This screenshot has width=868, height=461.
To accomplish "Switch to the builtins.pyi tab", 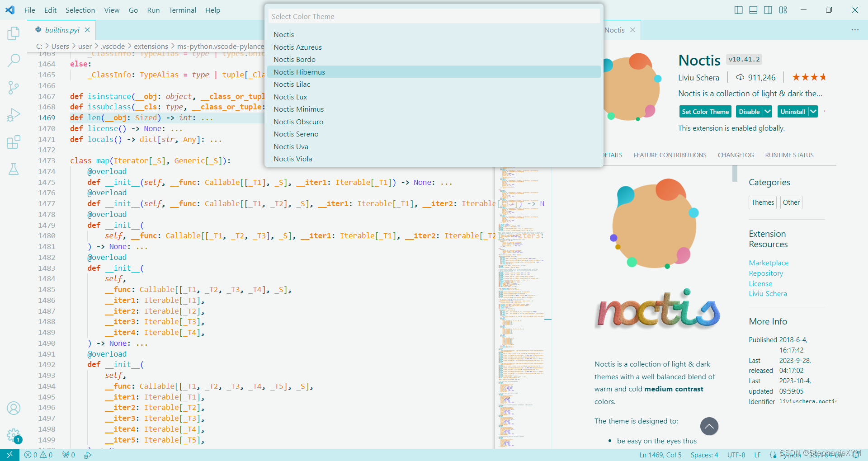I will pos(62,30).
